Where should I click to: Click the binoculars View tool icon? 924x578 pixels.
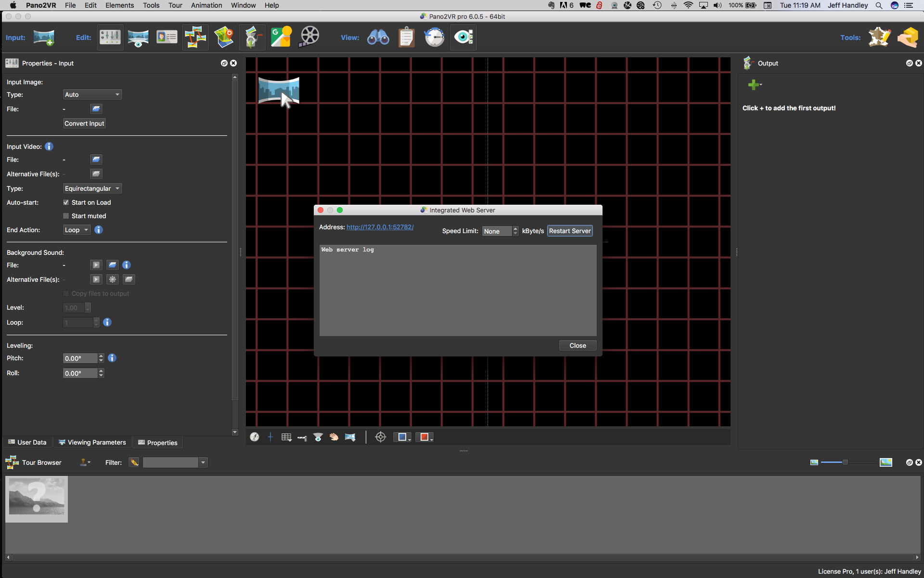click(x=378, y=37)
